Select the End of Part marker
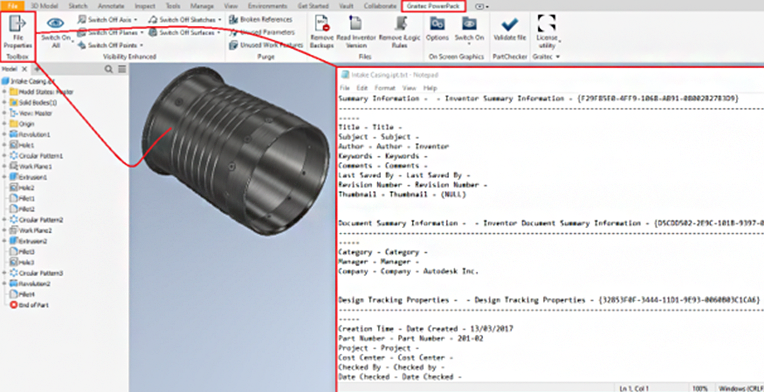The width and height of the screenshot is (764, 392). pos(29,305)
